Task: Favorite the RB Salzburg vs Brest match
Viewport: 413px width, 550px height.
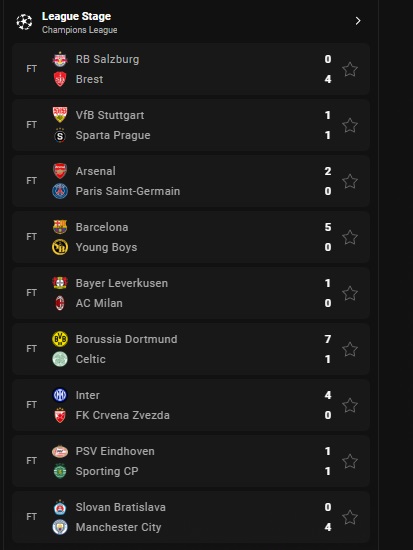Action: pos(350,69)
